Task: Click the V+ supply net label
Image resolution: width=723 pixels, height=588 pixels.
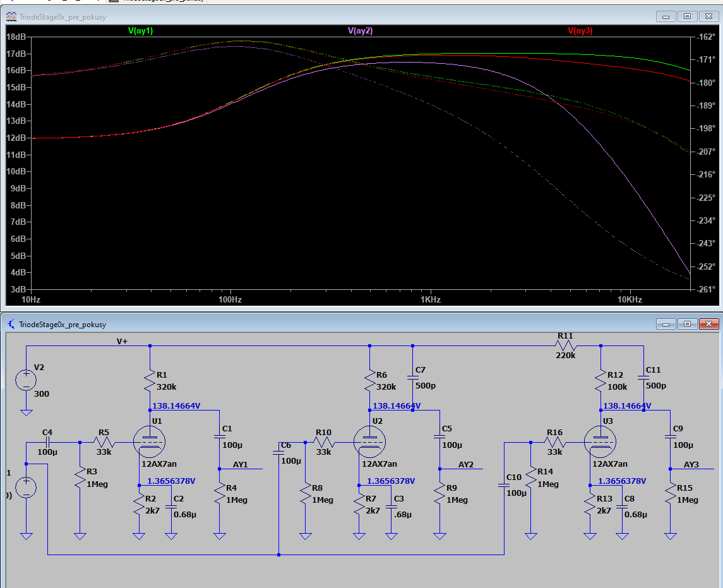Action: point(122,341)
